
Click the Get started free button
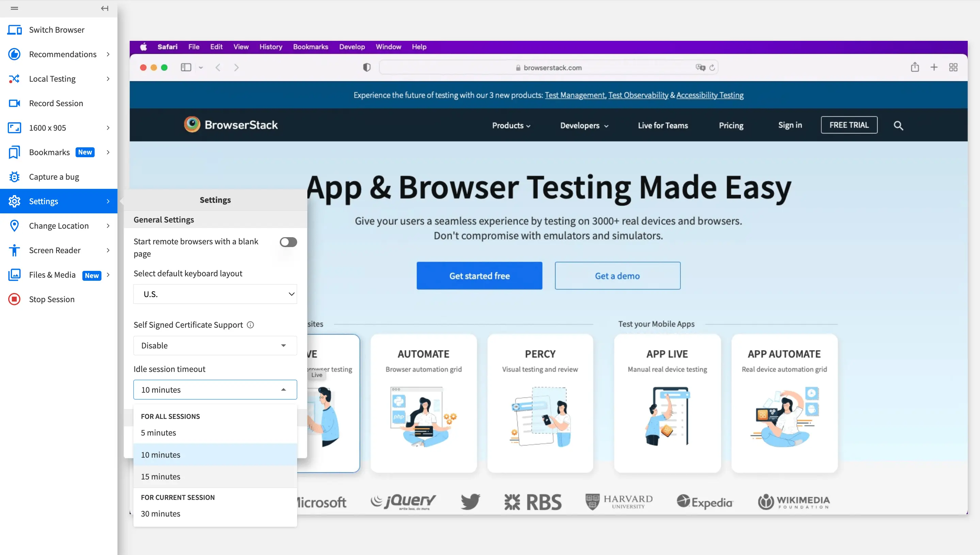point(479,276)
